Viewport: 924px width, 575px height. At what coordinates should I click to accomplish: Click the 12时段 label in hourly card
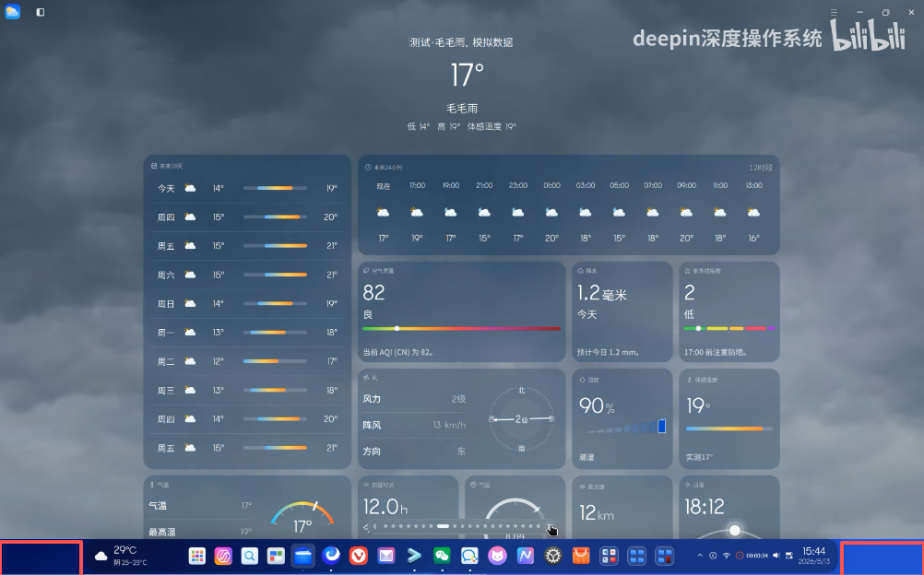(x=760, y=168)
